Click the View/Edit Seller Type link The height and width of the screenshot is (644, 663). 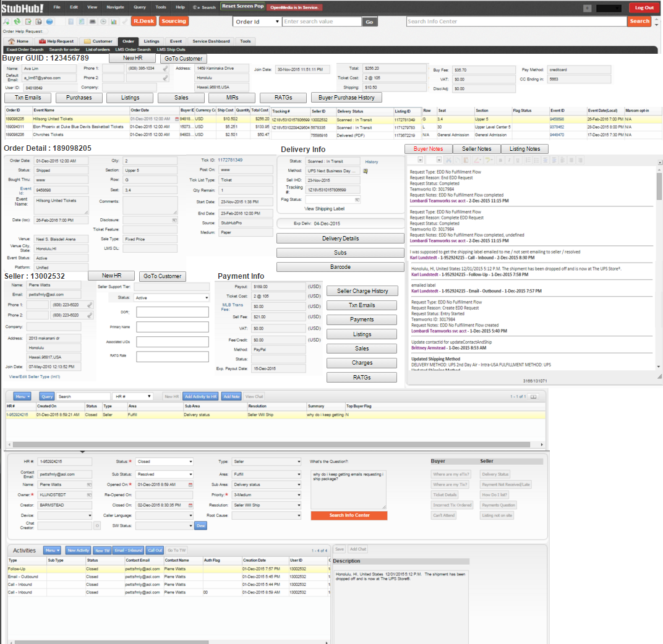(35, 376)
